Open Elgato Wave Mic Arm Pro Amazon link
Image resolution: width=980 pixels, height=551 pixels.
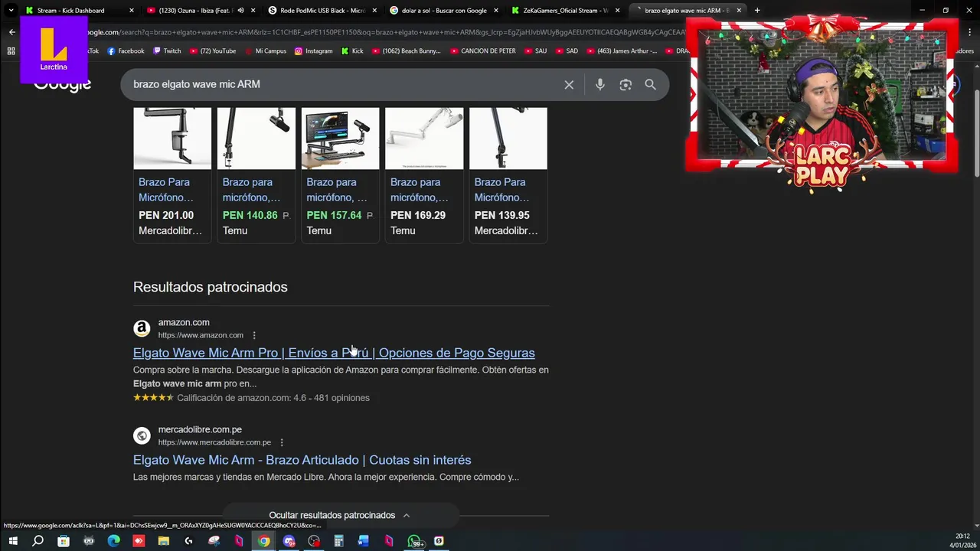click(334, 353)
